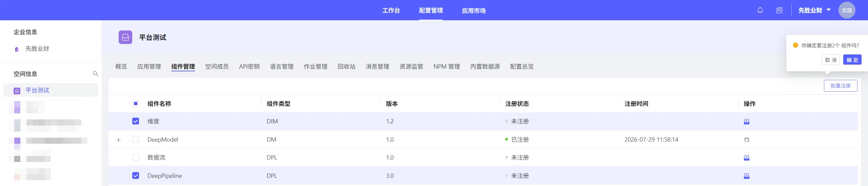Screen dimensions: 868x186
Task: Open the API密钥 tab
Action: [x=249, y=66]
